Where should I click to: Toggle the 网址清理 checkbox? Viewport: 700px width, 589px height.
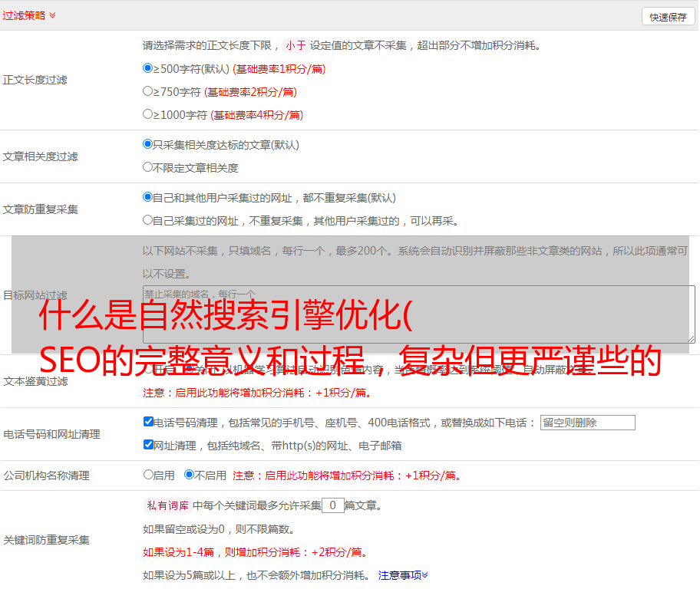[148, 444]
